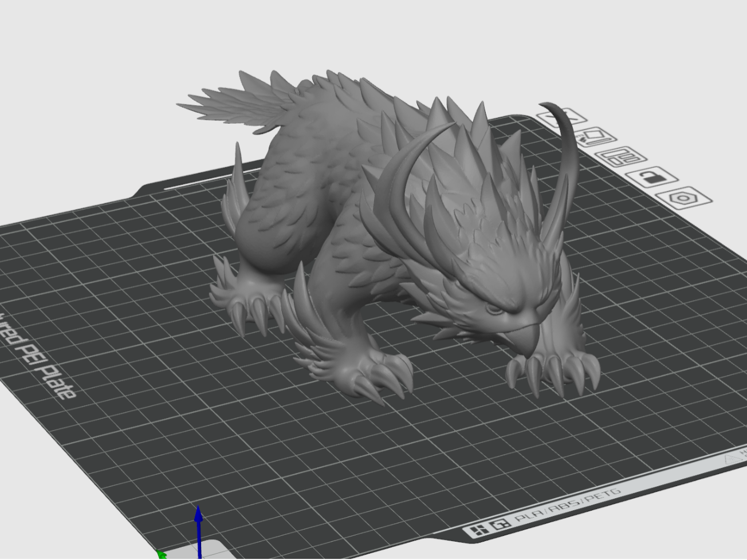This screenshot has width=747, height=560.
Task: Click the 'PLA/ABS/PETG' plate label
Action: tap(567, 506)
